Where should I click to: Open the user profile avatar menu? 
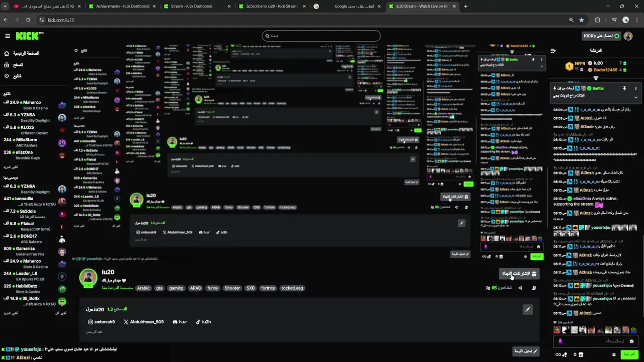628,36
